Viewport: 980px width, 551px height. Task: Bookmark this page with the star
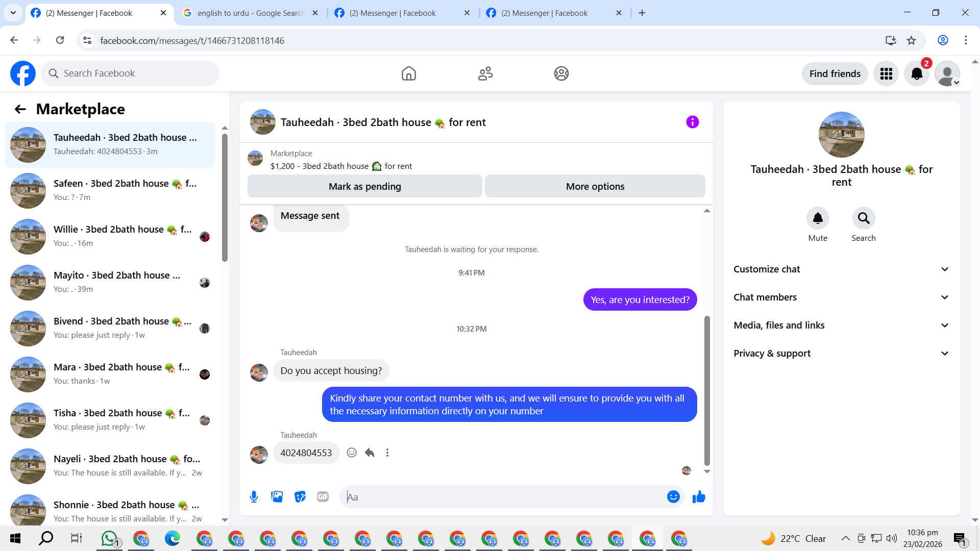[x=911, y=40]
